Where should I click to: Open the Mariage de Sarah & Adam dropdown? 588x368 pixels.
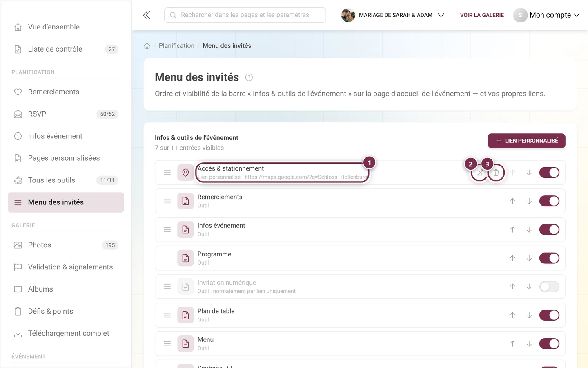pyautogui.click(x=393, y=15)
